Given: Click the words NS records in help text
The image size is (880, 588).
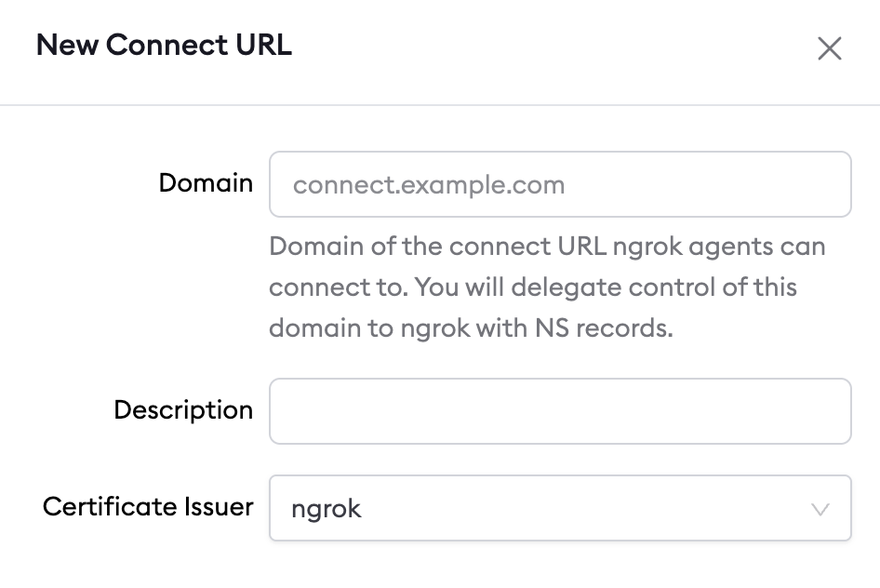Looking at the screenshot, I should pos(604,327).
